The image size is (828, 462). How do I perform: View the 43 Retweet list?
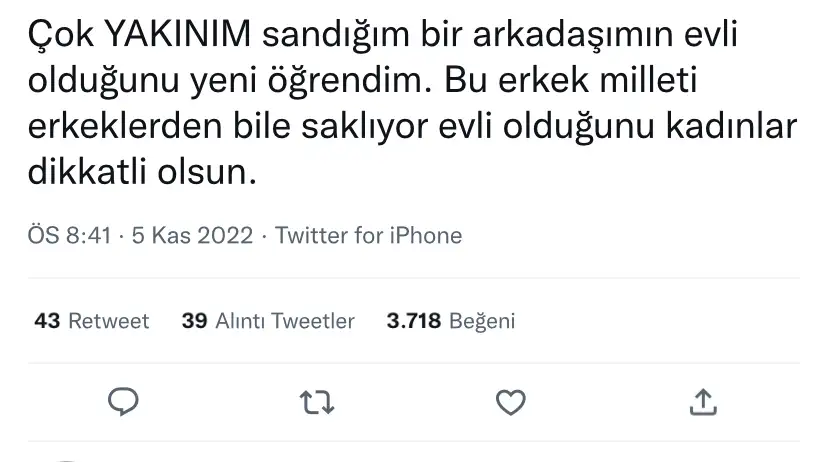(x=91, y=321)
